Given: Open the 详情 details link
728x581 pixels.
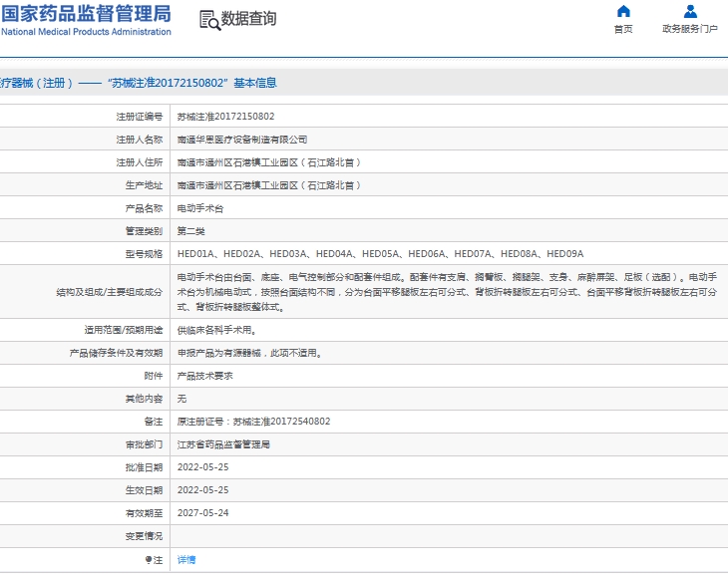Looking at the screenshot, I should (186, 560).
